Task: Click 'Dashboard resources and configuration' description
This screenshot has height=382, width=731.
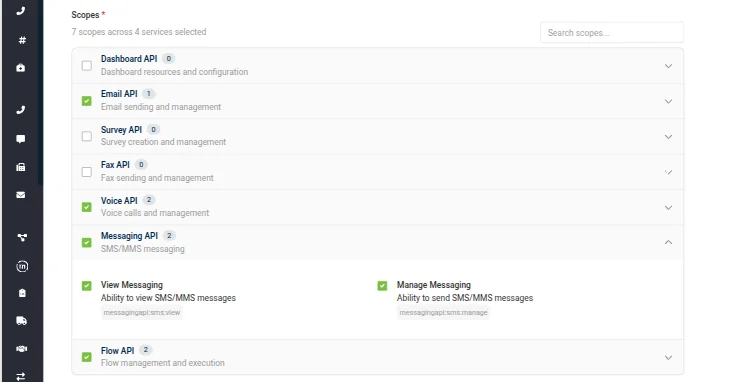Action: [x=174, y=72]
